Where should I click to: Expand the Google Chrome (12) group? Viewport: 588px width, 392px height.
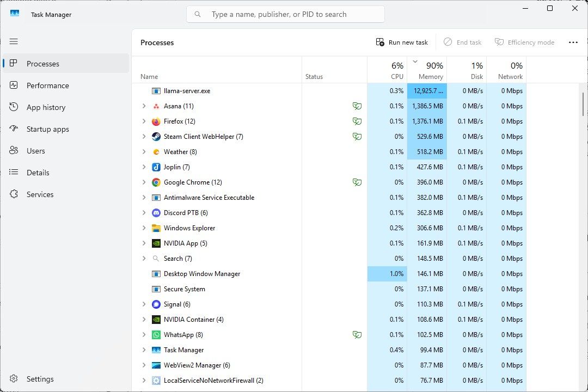pyautogui.click(x=144, y=182)
